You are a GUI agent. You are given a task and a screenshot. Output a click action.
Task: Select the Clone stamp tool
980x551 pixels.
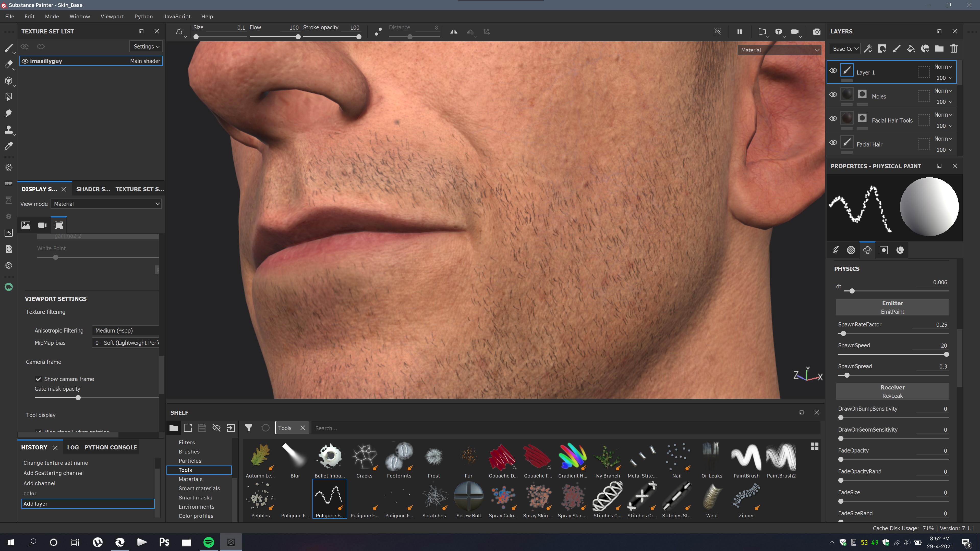[8, 130]
